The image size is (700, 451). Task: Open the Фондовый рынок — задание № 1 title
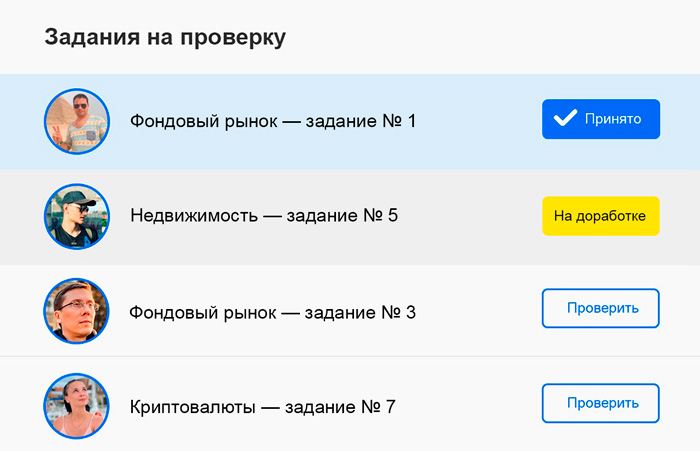[x=272, y=121]
